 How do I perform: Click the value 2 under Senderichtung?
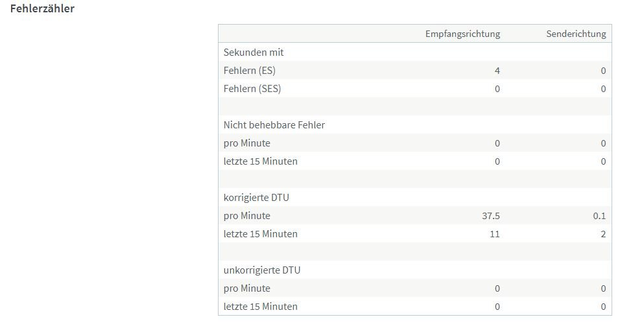(603, 234)
